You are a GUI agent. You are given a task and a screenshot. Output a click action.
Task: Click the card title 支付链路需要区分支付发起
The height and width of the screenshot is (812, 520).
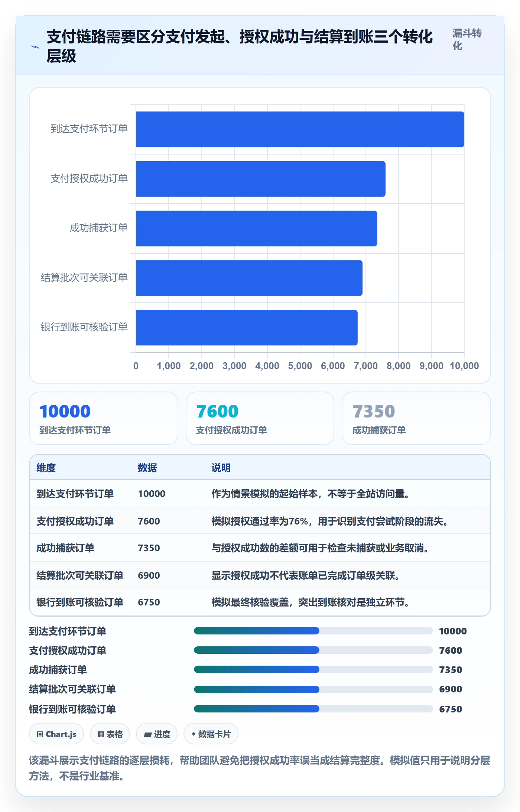tap(240, 46)
